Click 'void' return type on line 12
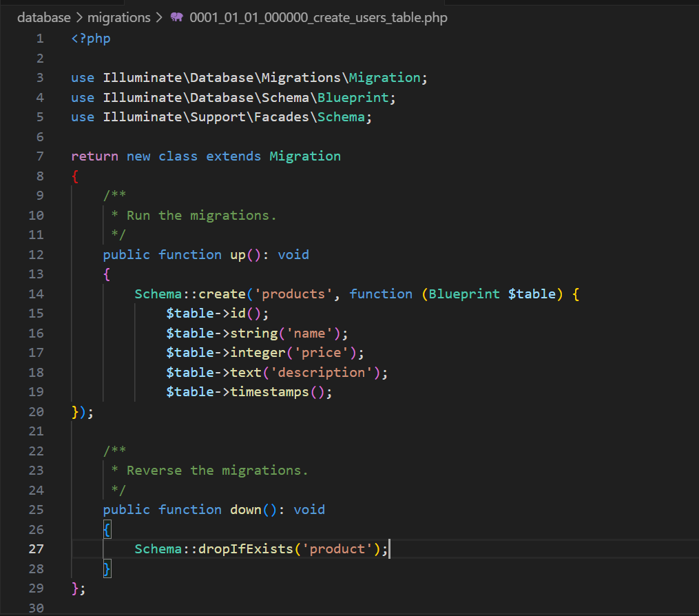 pos(293,255)
